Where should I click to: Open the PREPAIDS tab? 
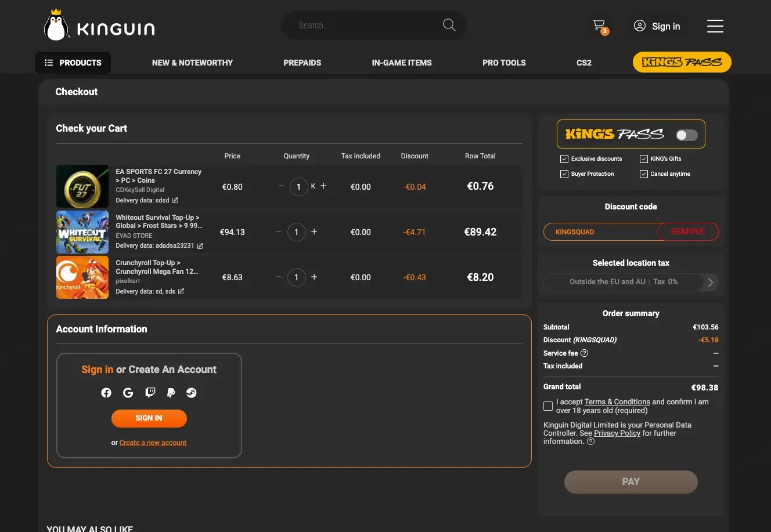click(x=302, y=63)
